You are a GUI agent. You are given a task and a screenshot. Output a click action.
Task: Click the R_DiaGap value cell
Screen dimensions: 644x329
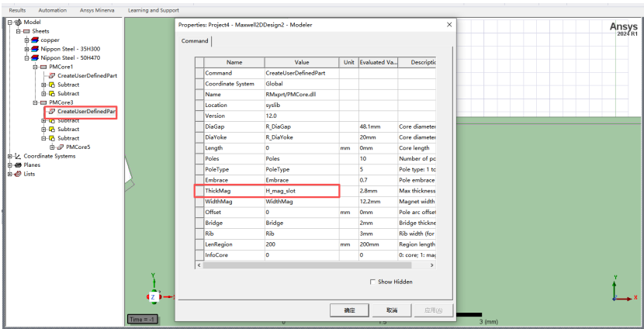coord(302,127)
